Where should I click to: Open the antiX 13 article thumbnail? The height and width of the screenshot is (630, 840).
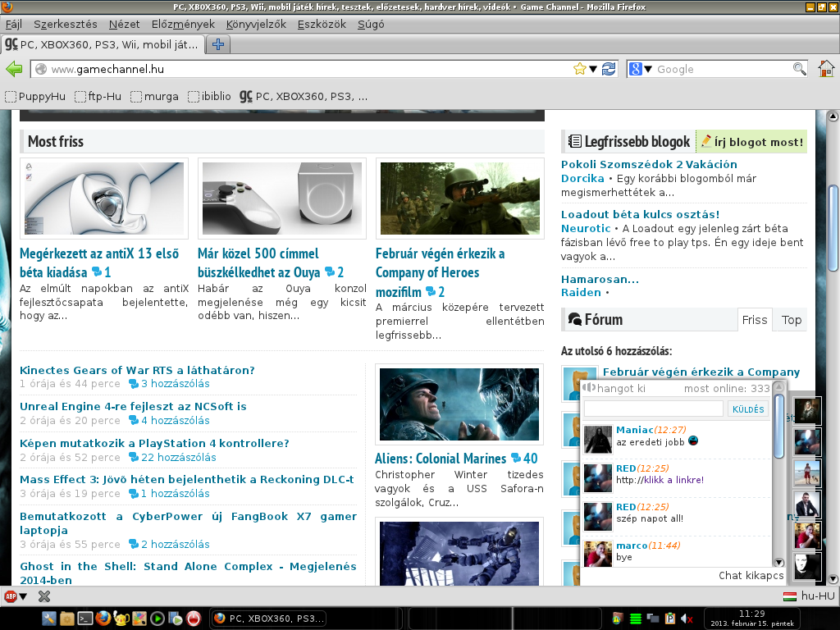104,199
